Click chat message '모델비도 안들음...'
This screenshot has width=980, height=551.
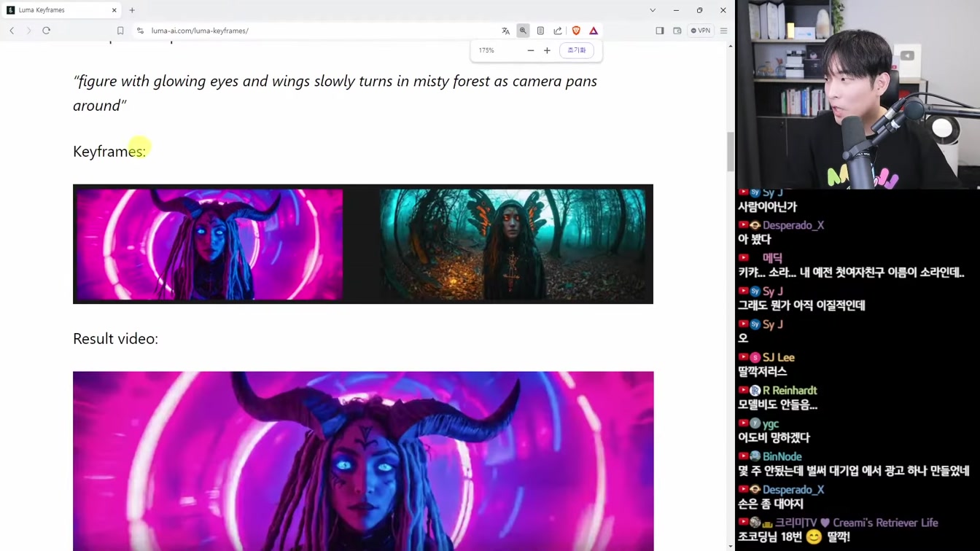(x=777, y=405)
